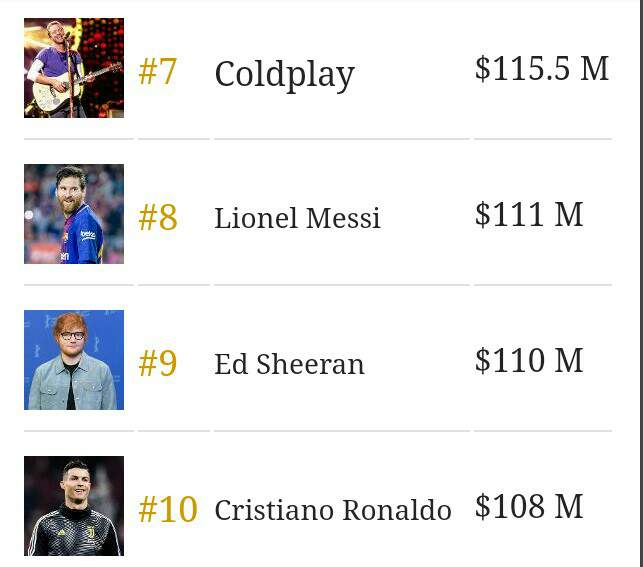Choose the #10 rank label

click(x=168, y=510)
